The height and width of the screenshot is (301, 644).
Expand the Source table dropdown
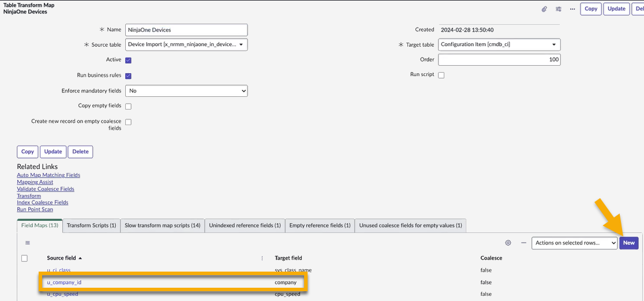coord(186,44)
